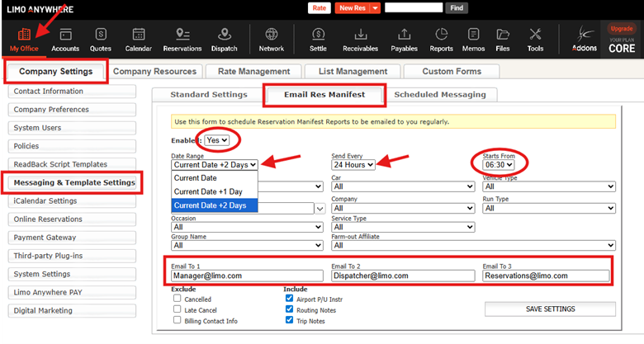Check the Cancelled exclude checkbox
Screen dimensions: 644x344
point(178,299)
